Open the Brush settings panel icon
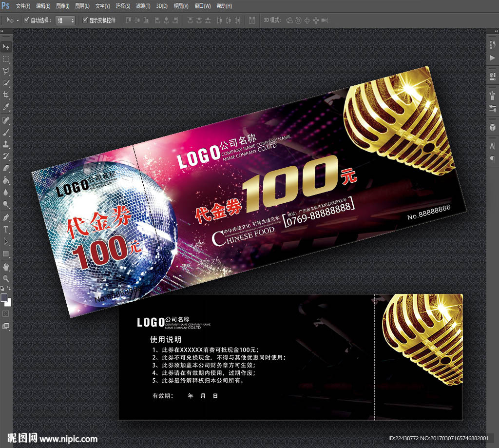 click(x=493, y=108)
